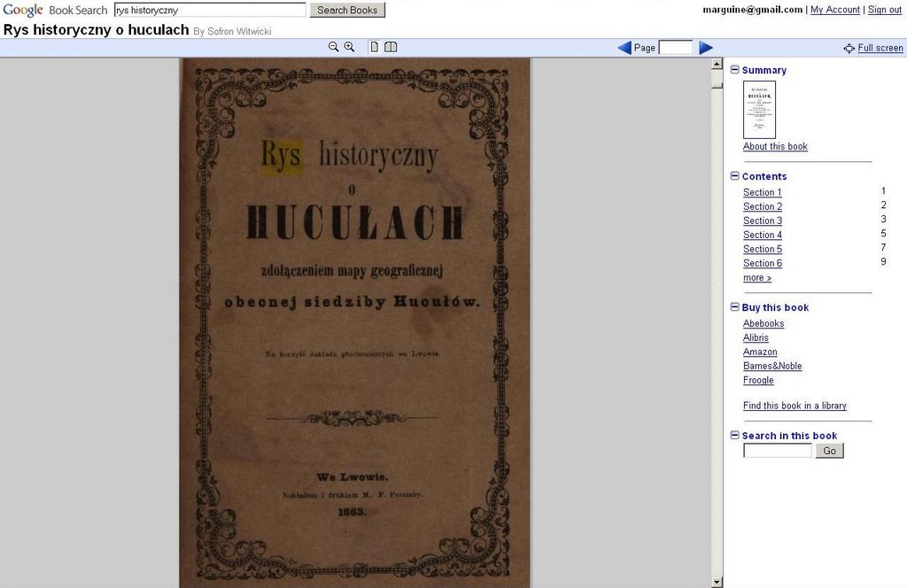Open the Abebooks seller link

[764, 323]
